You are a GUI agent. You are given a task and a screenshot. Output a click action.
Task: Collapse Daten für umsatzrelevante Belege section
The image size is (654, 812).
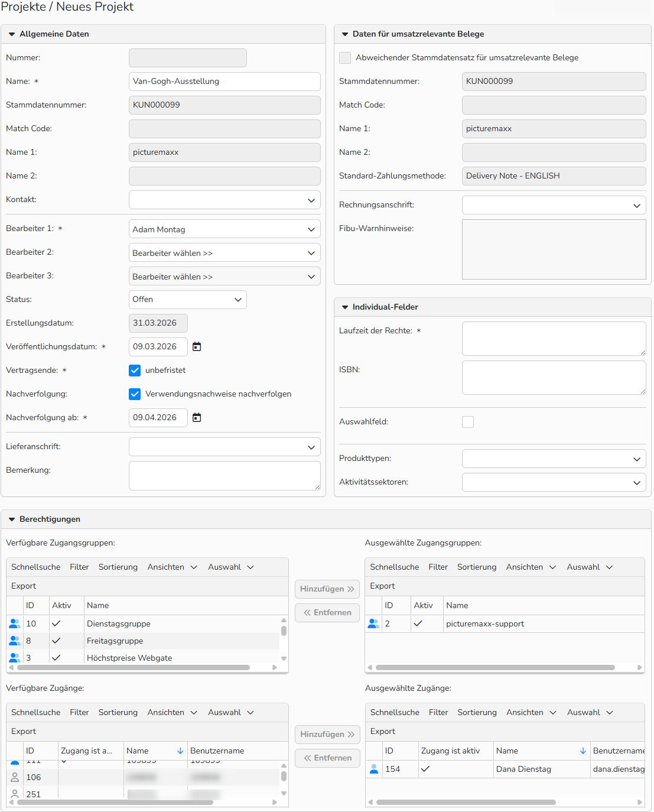tap(345, 34)
